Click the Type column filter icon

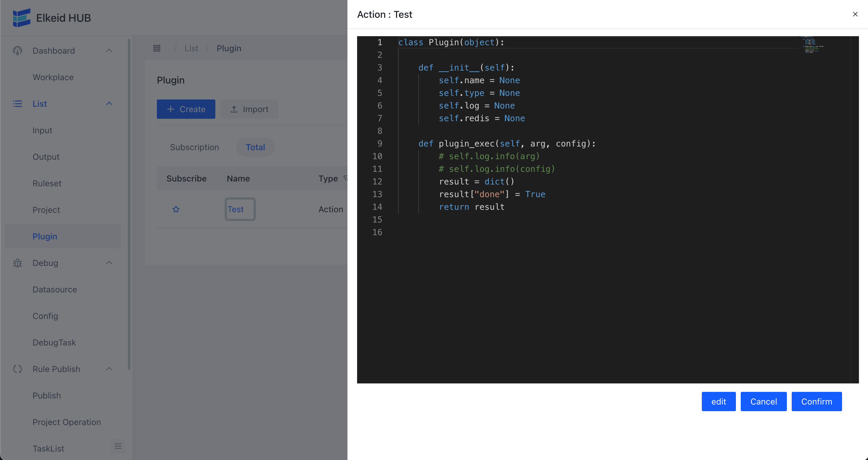coord(345,178)
